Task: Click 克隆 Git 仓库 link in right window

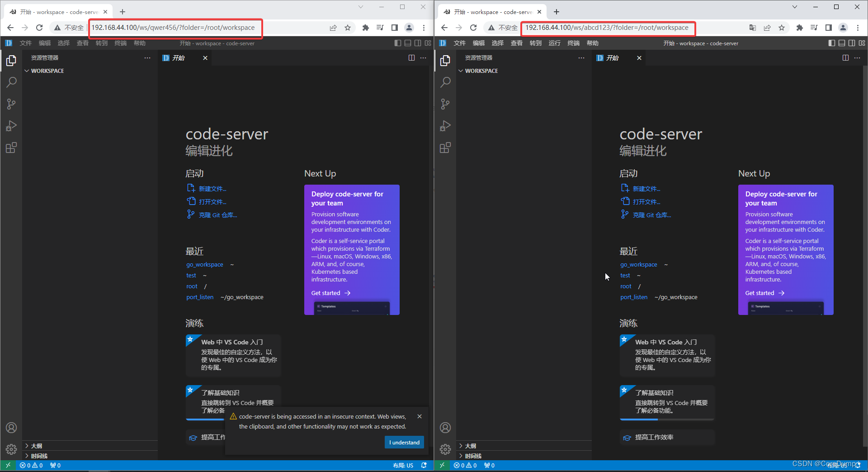Action: click(x=652, y=215)
